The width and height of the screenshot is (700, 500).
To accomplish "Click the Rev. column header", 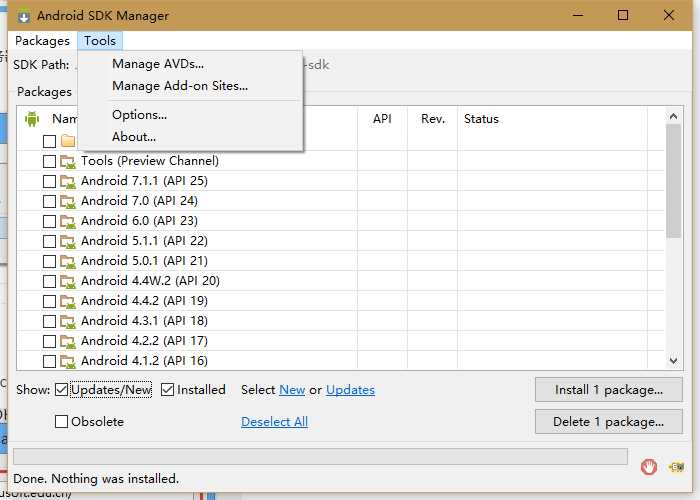I will (433, 119).
